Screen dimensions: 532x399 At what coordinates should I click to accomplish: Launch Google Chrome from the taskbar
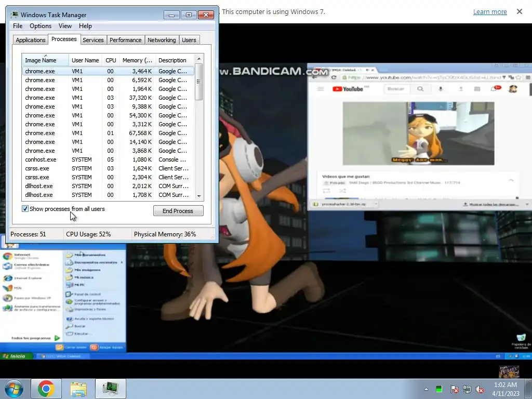(46, 389)
